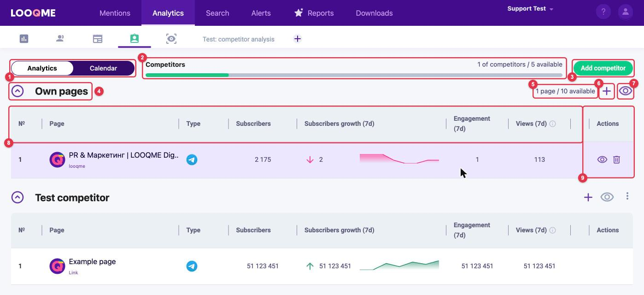Open the Mentions menu
The image size is (644, 295).
coord(115,13)
